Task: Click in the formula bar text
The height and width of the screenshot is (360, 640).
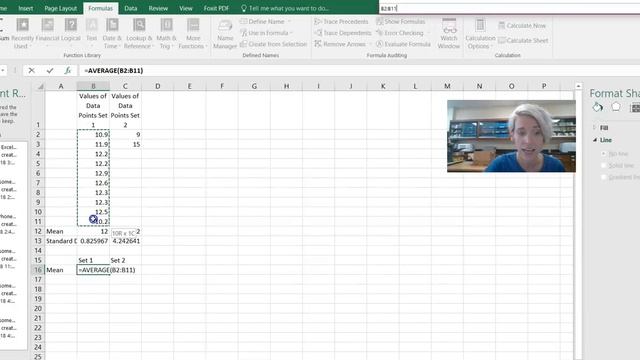Action: [x=113, y=71]
